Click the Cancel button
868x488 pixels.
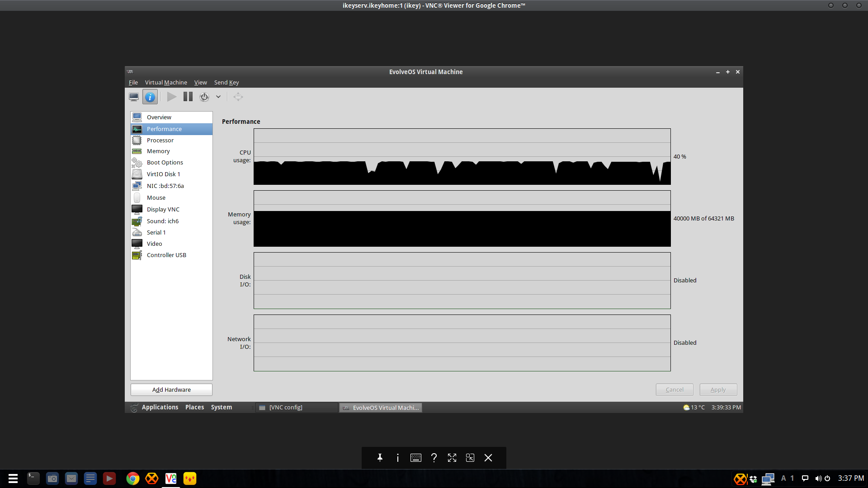[675, 389]
